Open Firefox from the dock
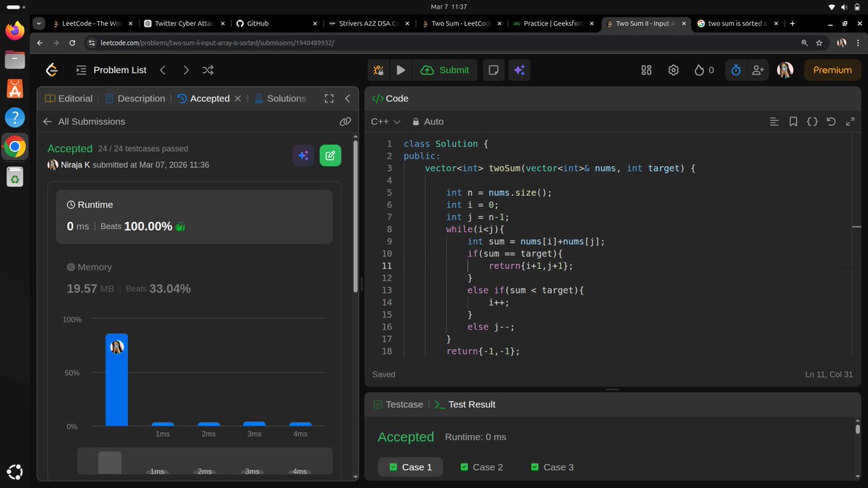Viewport: 868px width, 488px height. 14,30
